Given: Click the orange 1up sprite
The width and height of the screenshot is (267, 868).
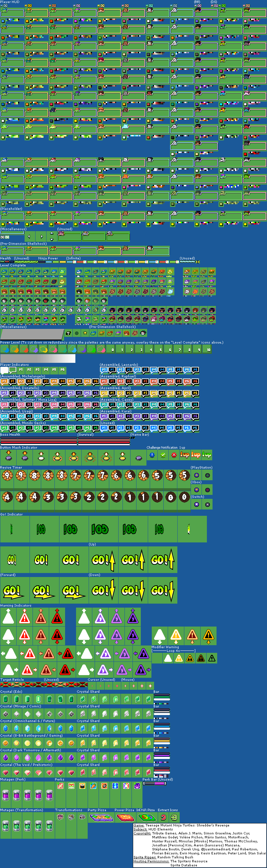Looking at the screenshot, I should coord(185,455).
